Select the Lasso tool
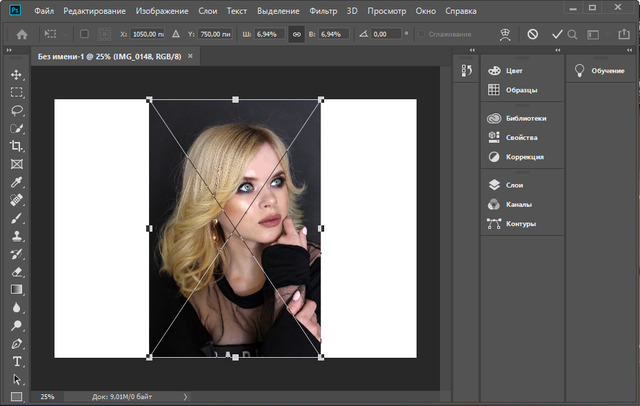 coord(16,110)
